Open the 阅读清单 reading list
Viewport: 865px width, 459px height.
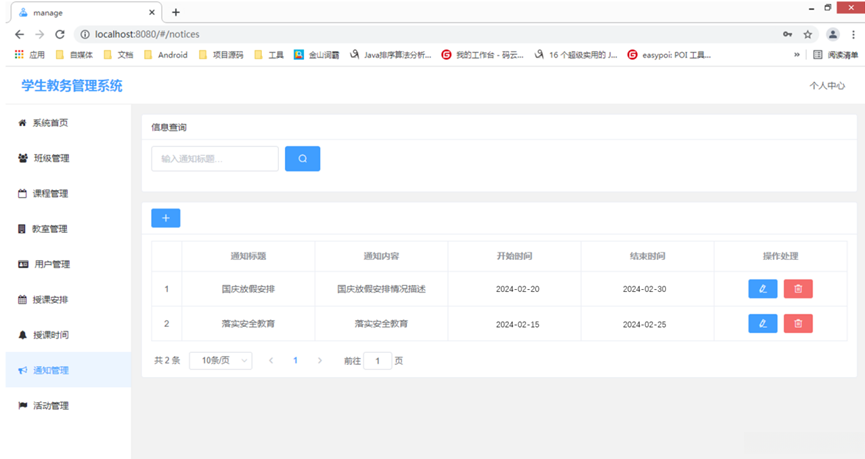pos(836,55)
